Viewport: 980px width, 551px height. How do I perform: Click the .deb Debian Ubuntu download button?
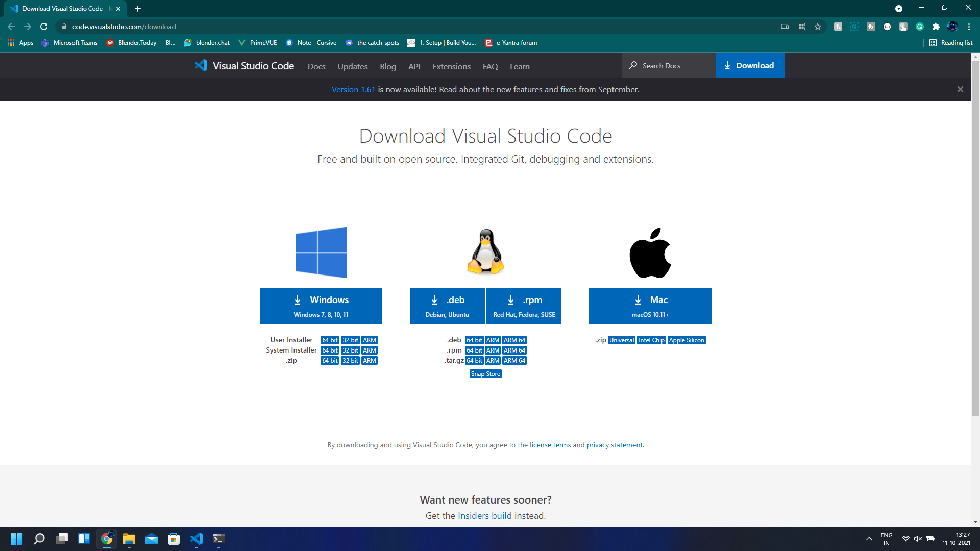pyautogui.click(x=448, y=306)
